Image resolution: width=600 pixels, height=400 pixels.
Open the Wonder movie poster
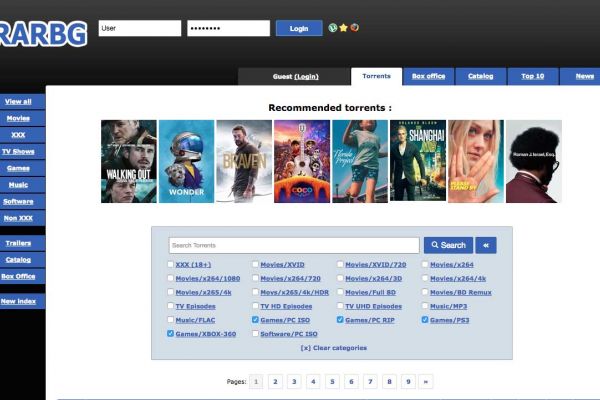coord(186,161)
